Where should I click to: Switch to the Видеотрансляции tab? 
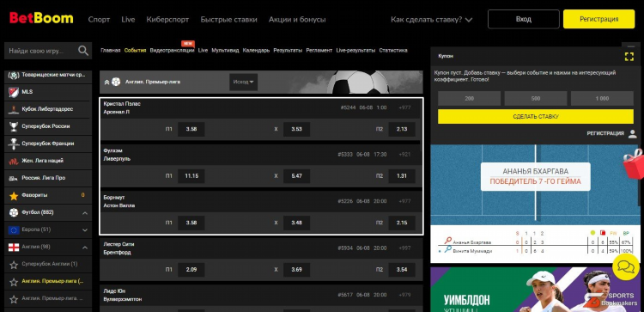(x=172, y=51)
